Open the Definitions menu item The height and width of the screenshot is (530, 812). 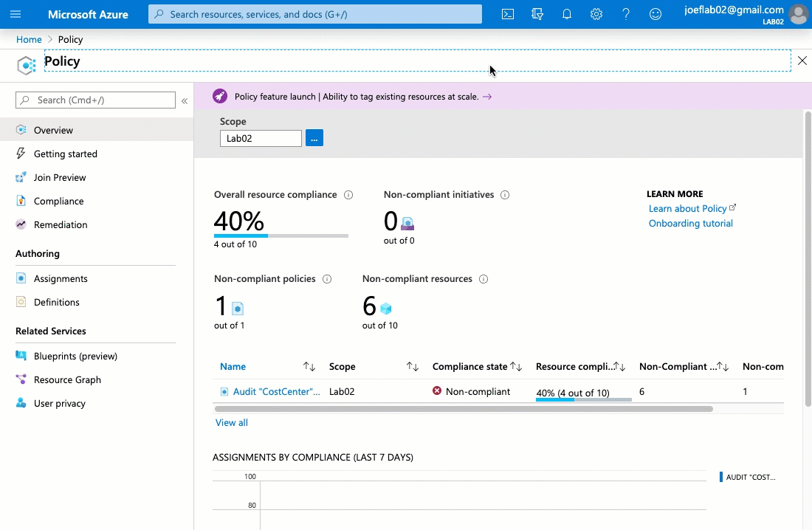coord(56,302)
